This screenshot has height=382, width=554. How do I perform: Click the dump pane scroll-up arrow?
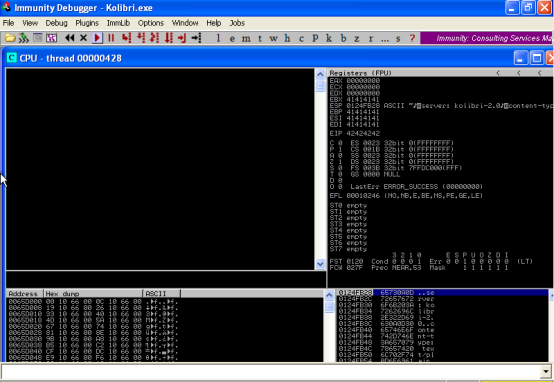click(329, 295)
